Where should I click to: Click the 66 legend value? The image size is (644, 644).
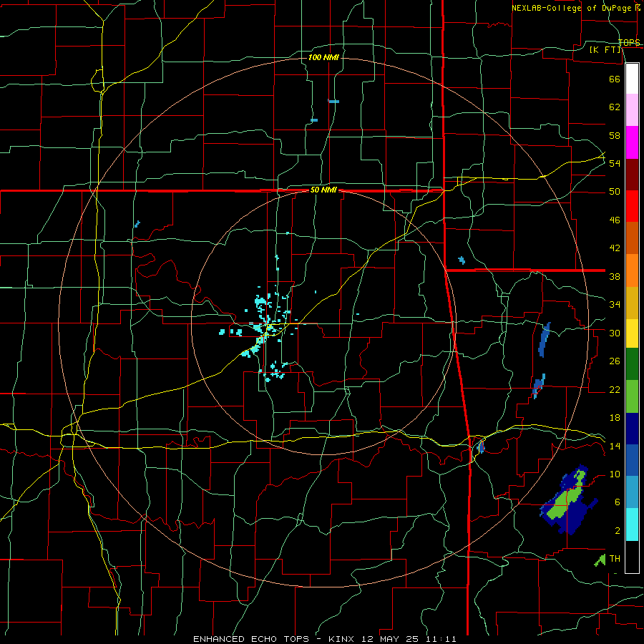pyautogui.click(x=615, y=79)
